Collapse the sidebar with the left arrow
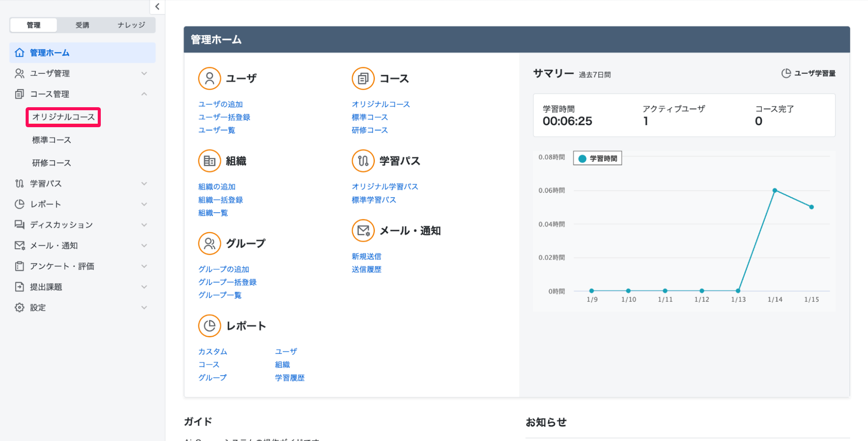This screenshot has height=441, width=868. 157,7
